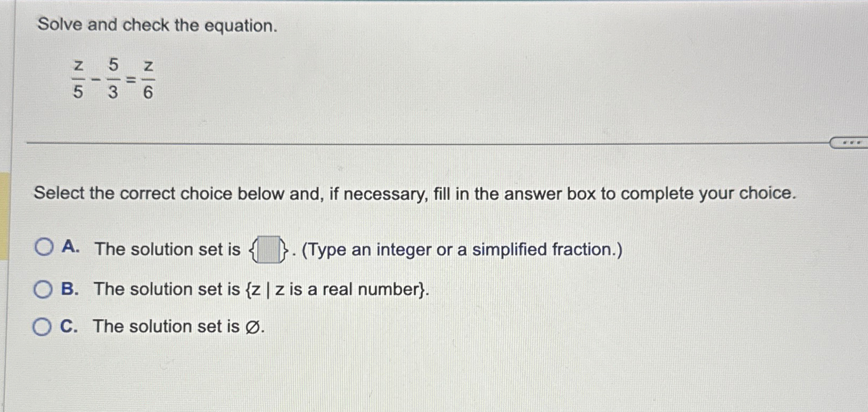Click inside the answer box in choice A
Screen dimensions: 868x412
pyautogui.click(x=269, y=249)
